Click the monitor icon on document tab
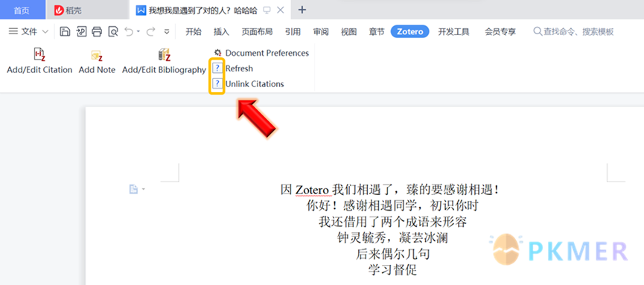Viewport: 644px width, 285px height. point(267,10)
